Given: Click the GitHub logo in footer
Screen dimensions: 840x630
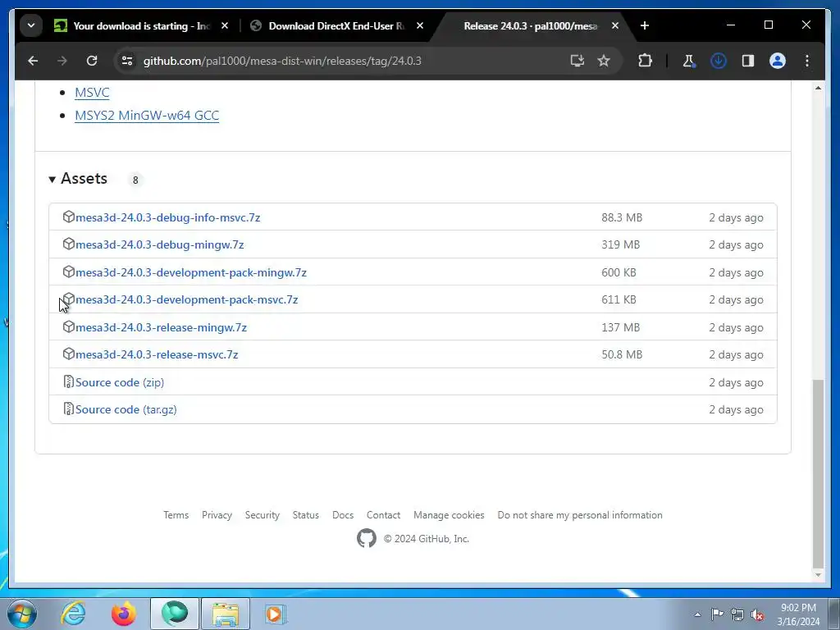Looking at the screenshot, I should pos(367,539).
